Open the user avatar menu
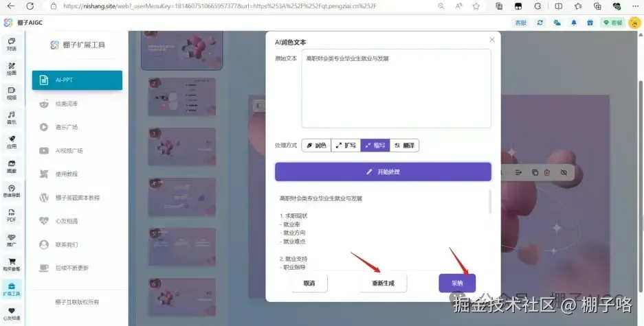Screen dimensions: 644x326 click(x=635, y=23)
